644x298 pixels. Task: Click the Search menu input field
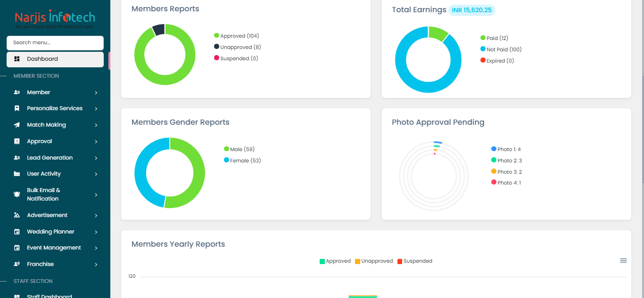point(55,43)
